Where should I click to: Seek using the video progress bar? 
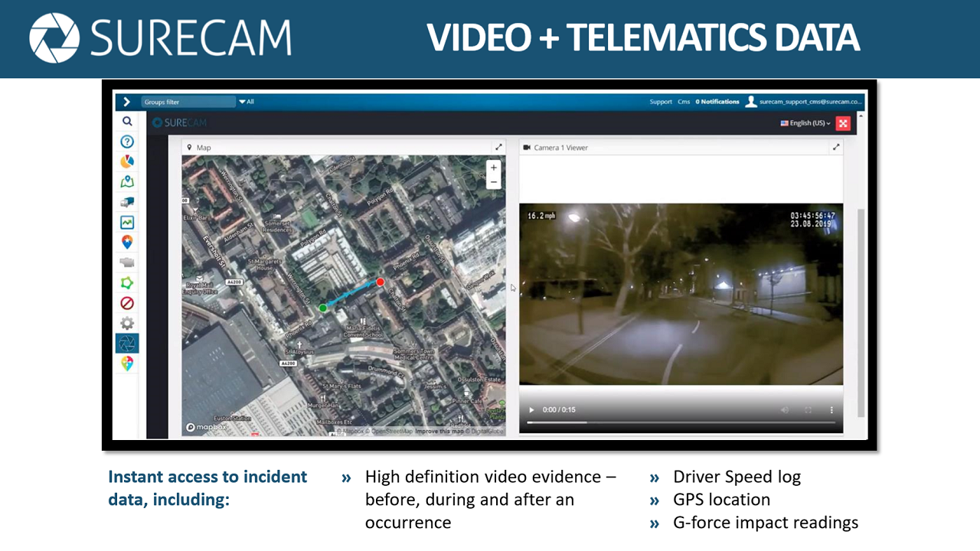point(681,423)
